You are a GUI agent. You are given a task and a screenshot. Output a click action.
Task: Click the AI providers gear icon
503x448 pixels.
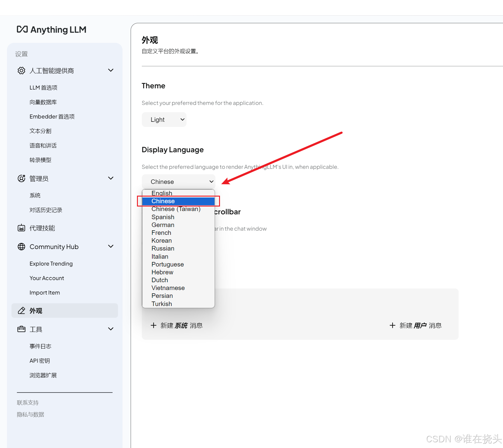[21, 71]
